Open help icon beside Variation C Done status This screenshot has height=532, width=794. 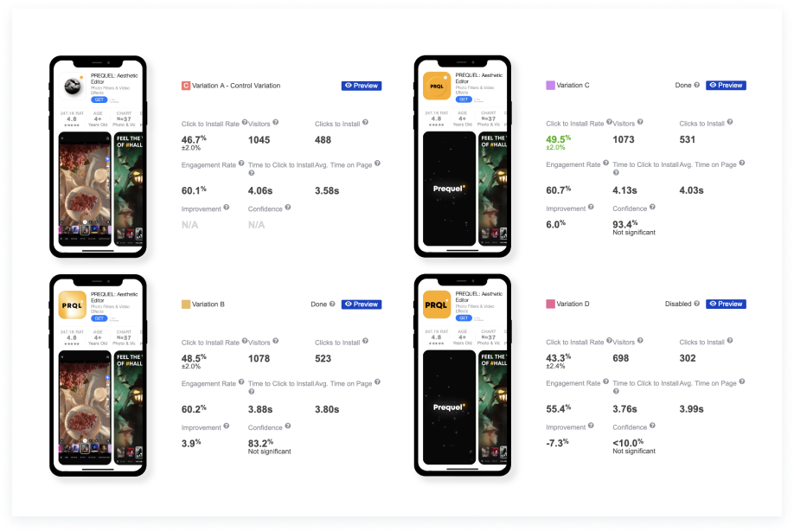(697, 85)
